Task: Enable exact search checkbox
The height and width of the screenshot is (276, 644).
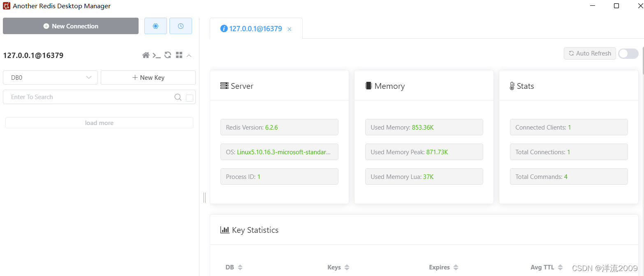Action: [x=190, y=98]
